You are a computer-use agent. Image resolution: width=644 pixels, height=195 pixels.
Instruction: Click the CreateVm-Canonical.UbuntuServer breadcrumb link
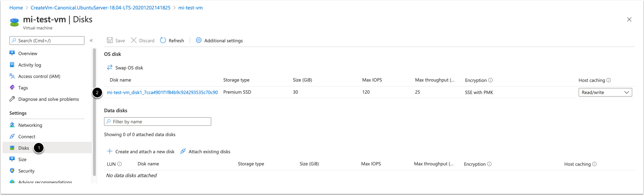pyautogui.click(x=100, y=7)
